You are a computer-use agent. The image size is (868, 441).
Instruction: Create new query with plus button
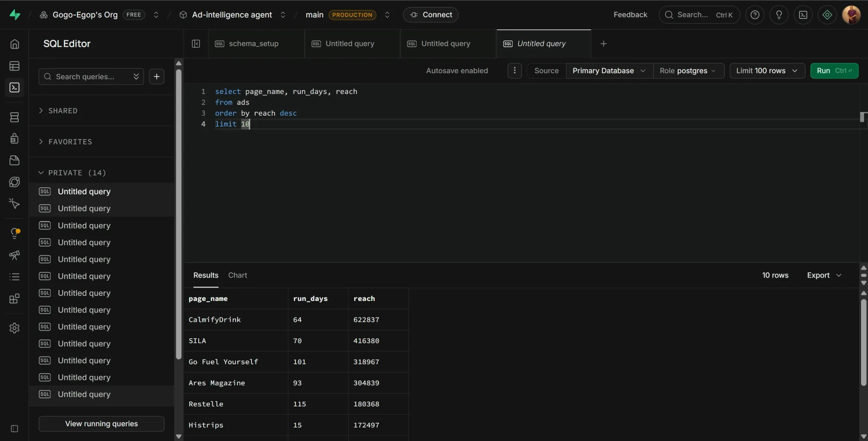[157, 77]
